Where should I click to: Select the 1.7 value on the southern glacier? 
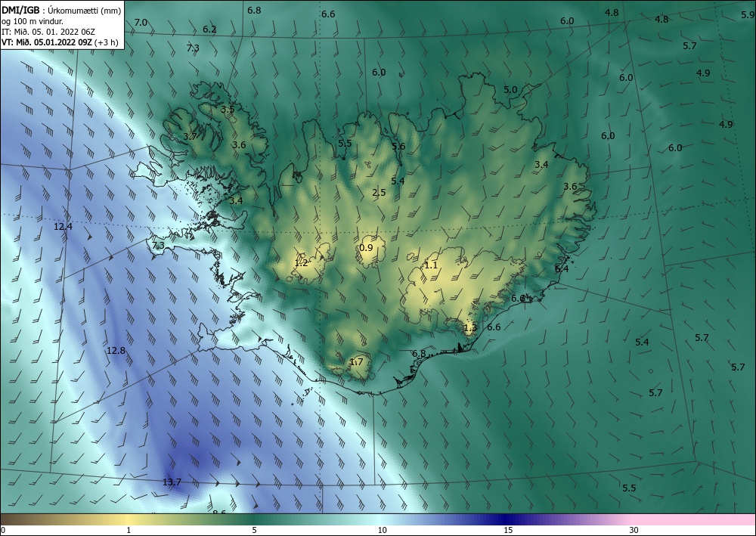point(356,361)
